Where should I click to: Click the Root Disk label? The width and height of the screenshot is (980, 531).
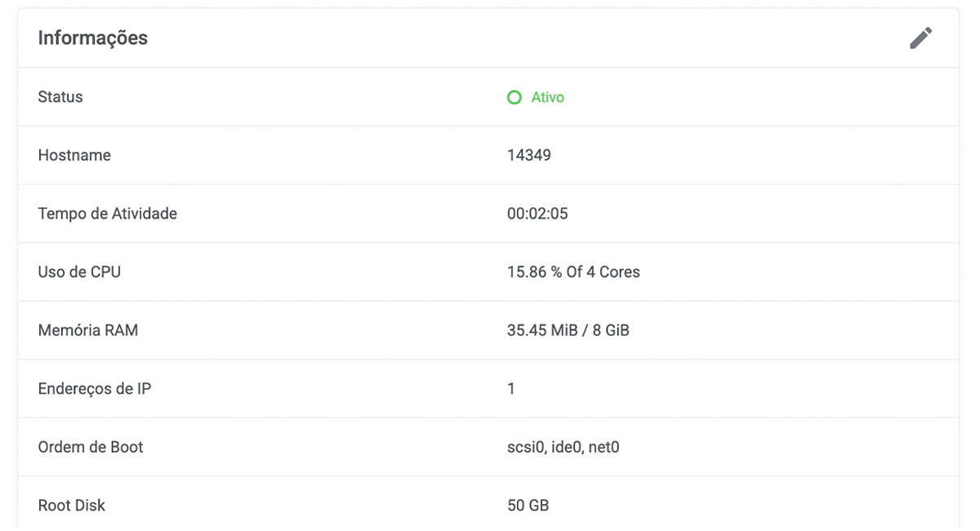tap(72, 506)
